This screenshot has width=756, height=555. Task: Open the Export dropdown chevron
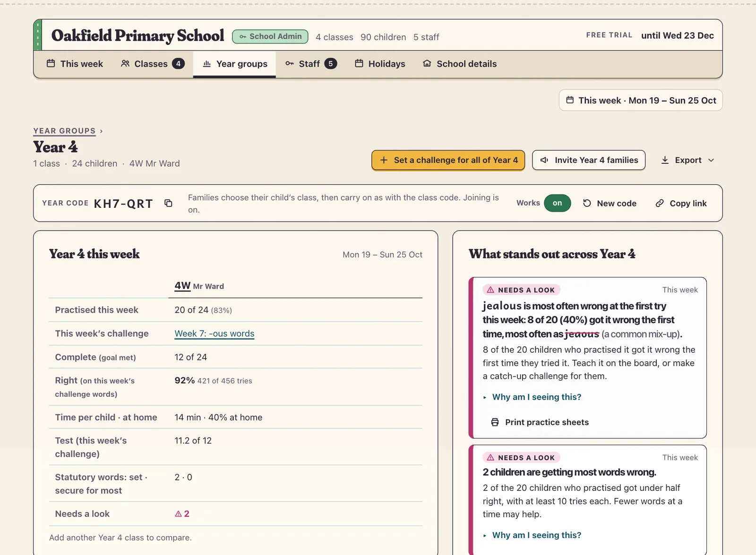(711, 161)
